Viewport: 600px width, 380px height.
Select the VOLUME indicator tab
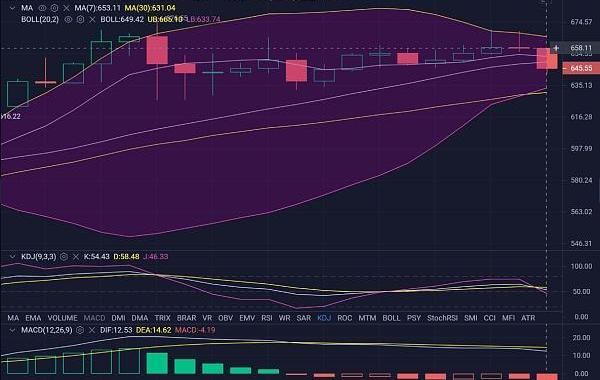(x=62, y=318)
